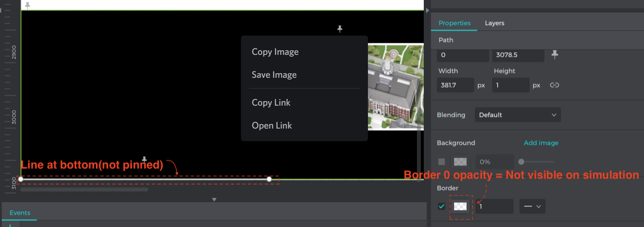
Task: Click the pin icon above the context menu
Action: tap(340, 29)
